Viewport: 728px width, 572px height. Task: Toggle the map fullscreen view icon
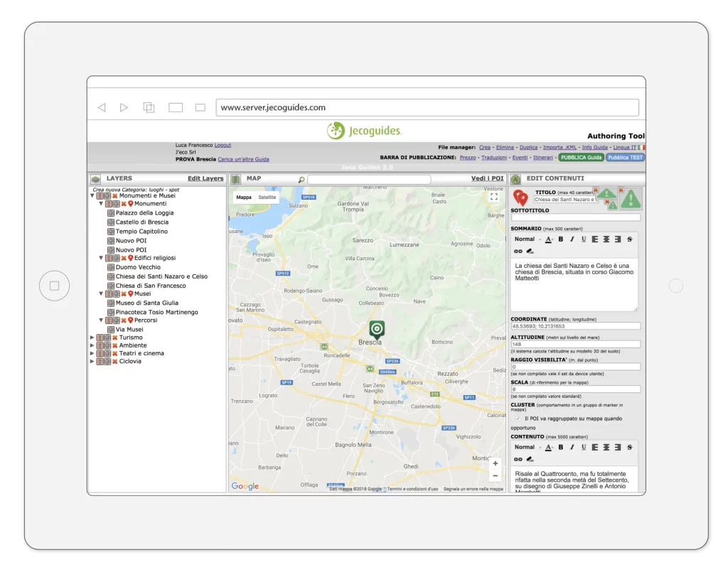[x=494, y=197]
